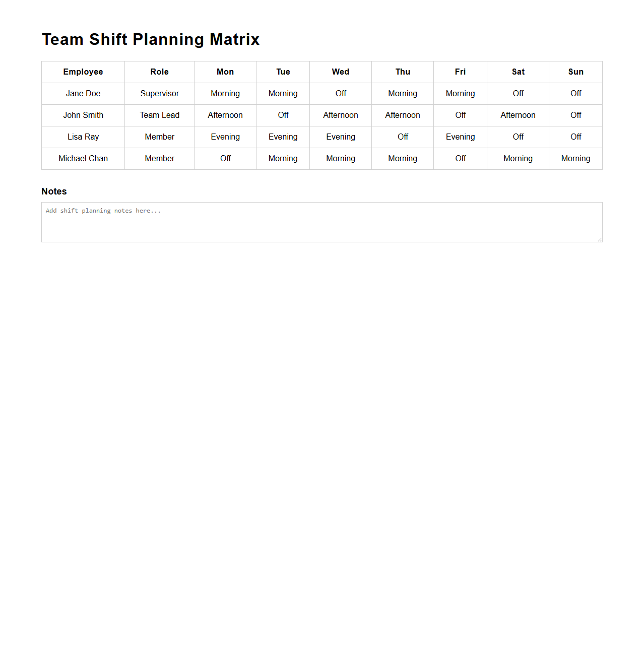Click inside the shift planning notes field

click(321, 222)
